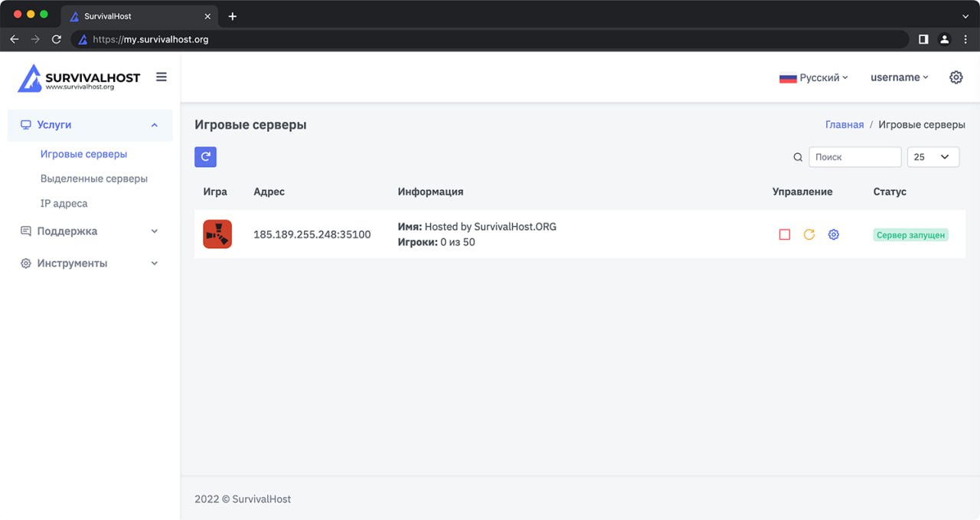
Task: Select Игровые серверы in the sidebar
Action: pos(83,154)
